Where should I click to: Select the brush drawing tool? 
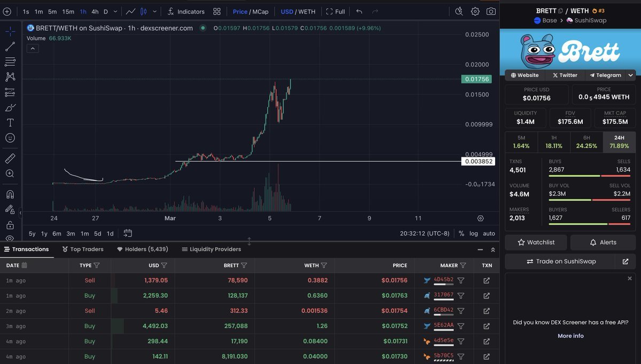click(x=10, y=107)
